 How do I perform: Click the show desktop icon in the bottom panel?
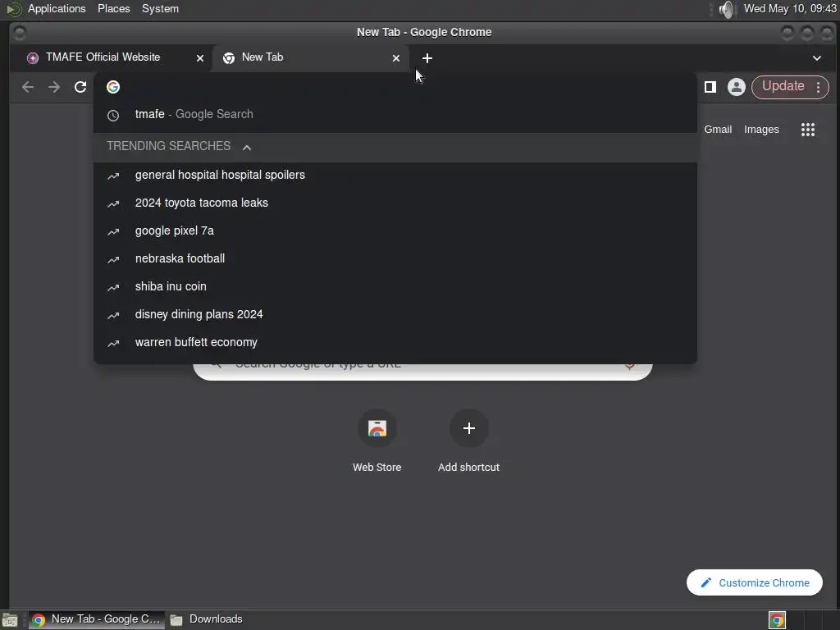tap(10, 620)
